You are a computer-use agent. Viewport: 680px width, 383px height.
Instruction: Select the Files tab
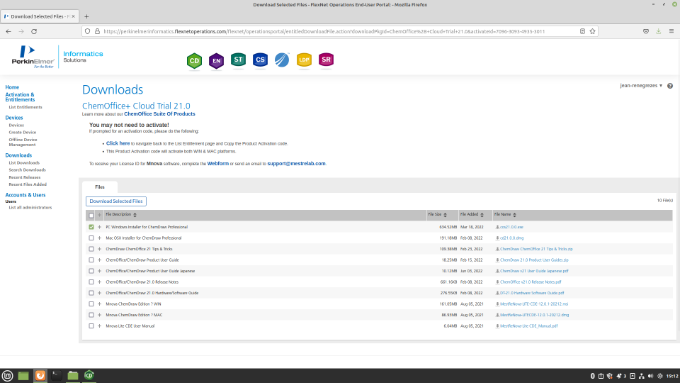click(x=100, y=187)
